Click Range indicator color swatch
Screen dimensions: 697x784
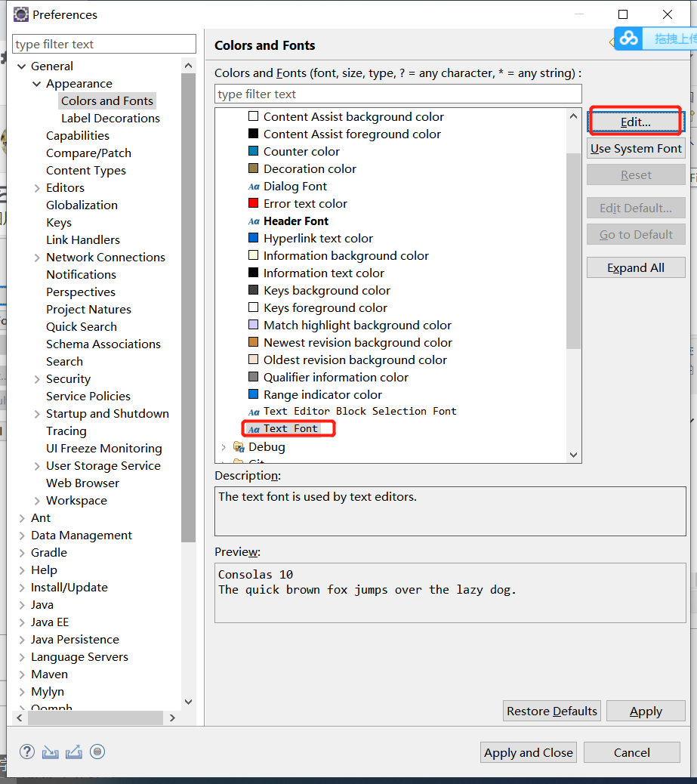254,394
